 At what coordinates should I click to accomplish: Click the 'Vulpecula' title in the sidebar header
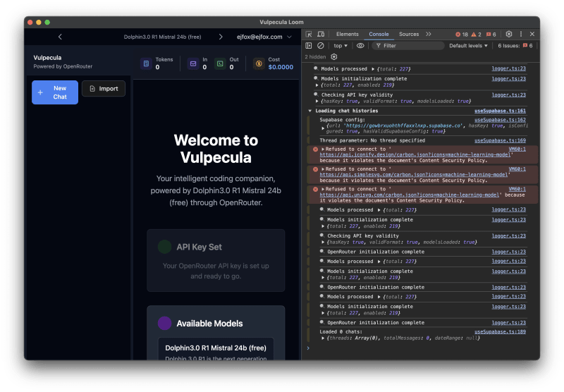point(47,58)
